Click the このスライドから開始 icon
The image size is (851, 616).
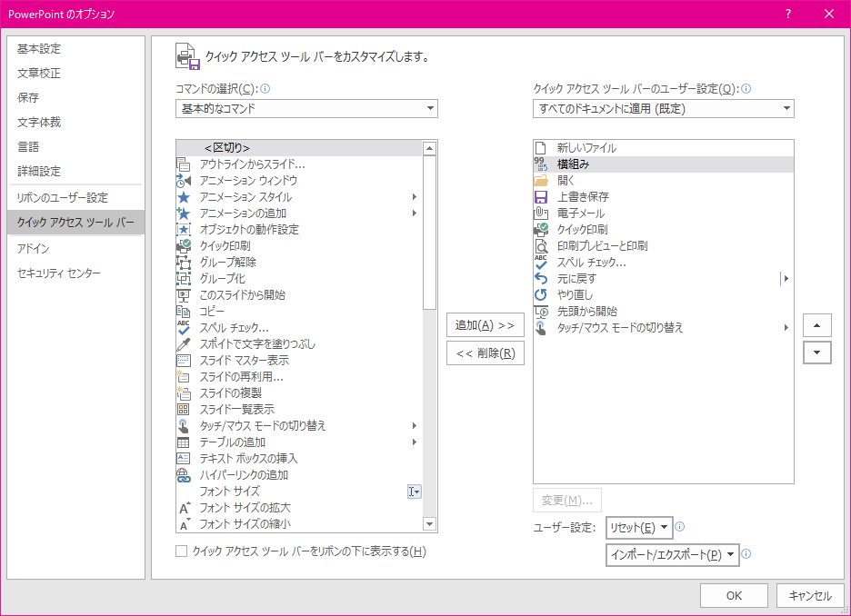(184, 295)
